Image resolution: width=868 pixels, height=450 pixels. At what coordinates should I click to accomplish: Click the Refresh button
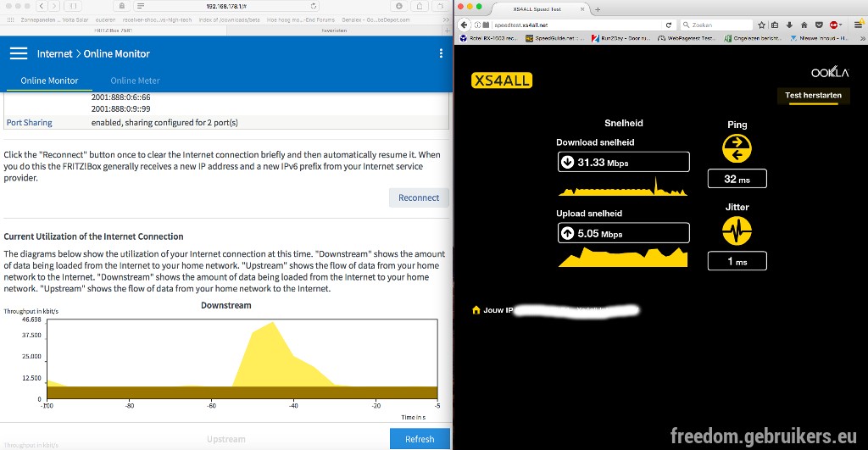(x=420, y=439)
